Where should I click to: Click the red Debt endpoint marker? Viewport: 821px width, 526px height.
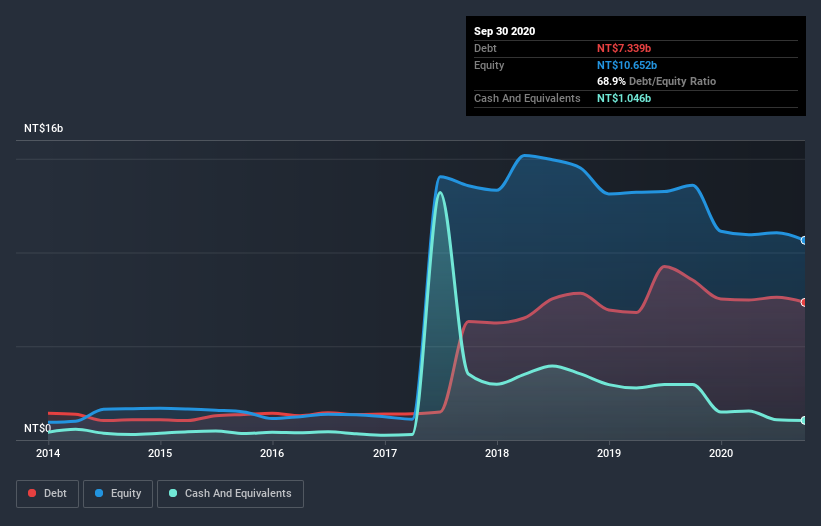(x=804, y=303)
